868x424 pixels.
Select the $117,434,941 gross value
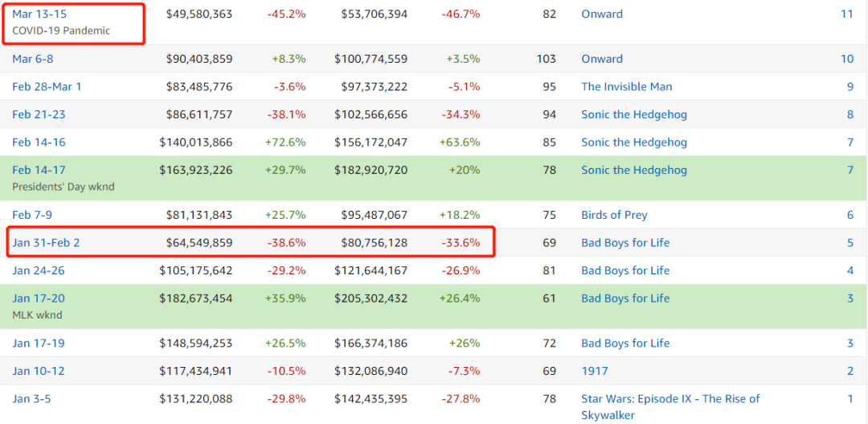tap(196, 371)
